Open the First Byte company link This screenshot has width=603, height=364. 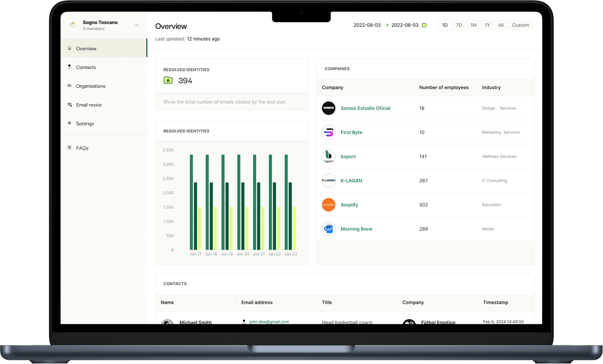point(351,132)
